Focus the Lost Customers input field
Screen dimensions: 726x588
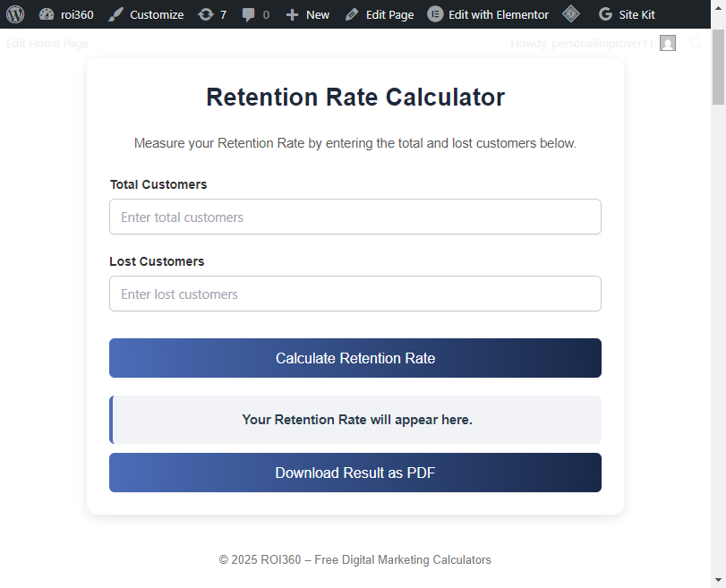pyautogui.click(x=355, y=294)
